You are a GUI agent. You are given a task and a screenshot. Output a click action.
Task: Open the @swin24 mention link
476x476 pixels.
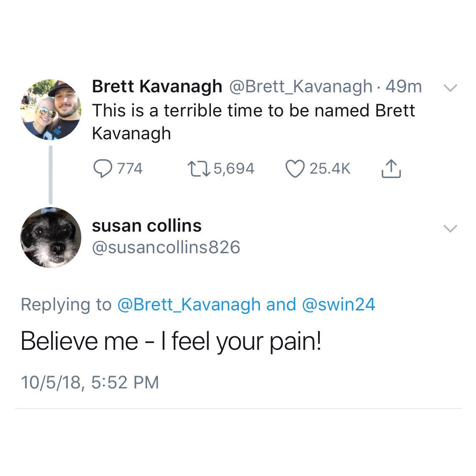338,304
